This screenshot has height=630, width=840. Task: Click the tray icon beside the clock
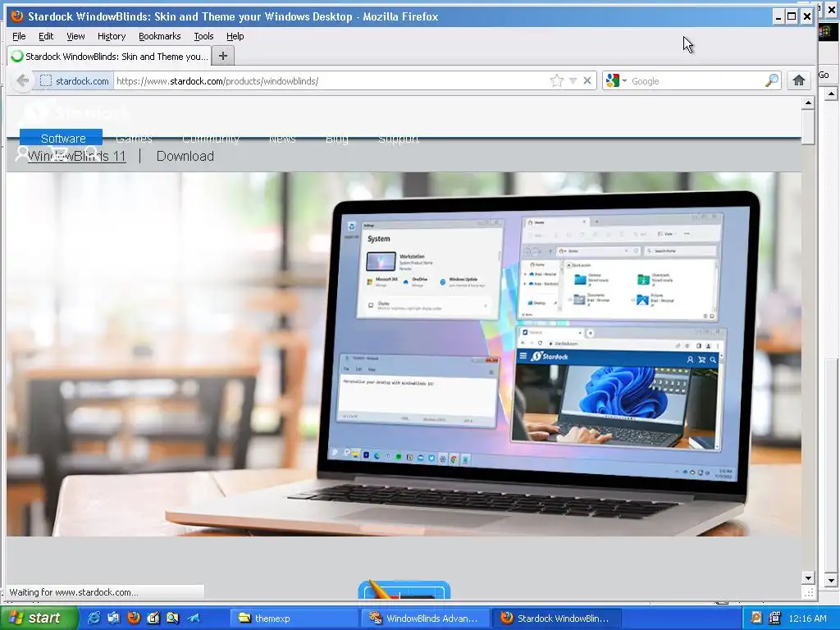point(774,619)
